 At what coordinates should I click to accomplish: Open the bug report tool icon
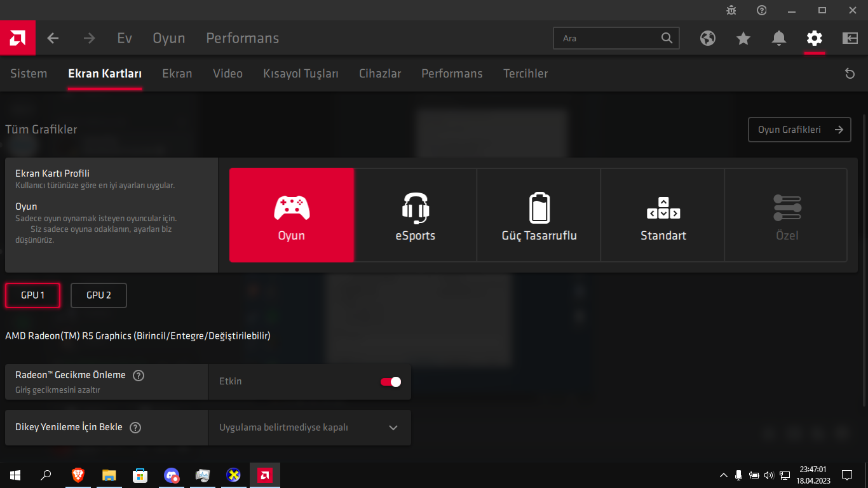coord(731,10)
